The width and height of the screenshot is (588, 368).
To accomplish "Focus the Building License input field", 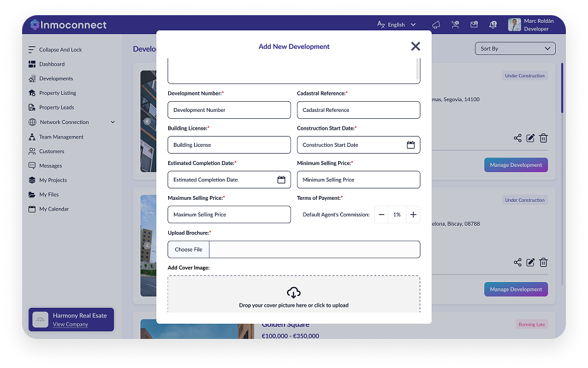I will (229, 145).
